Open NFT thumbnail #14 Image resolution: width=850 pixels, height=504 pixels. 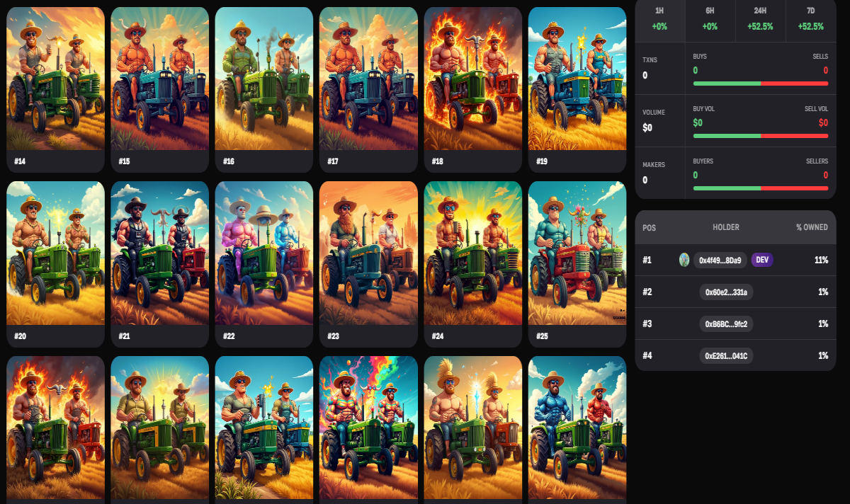[55, 79]
